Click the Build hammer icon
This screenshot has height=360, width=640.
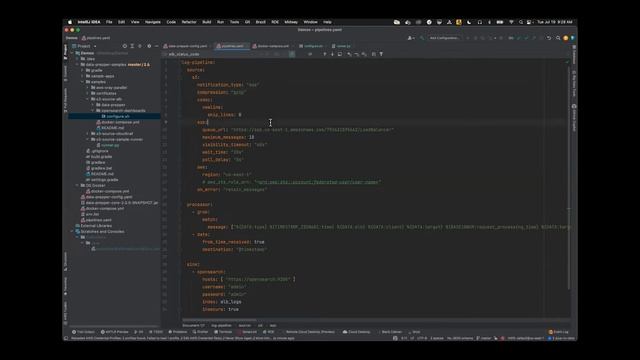click(422, 38)
